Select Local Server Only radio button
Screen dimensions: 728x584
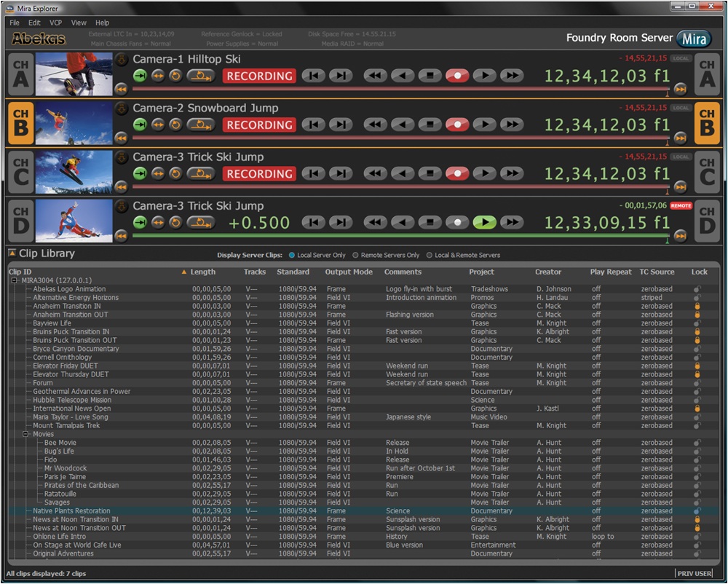(x=292, y=255)
